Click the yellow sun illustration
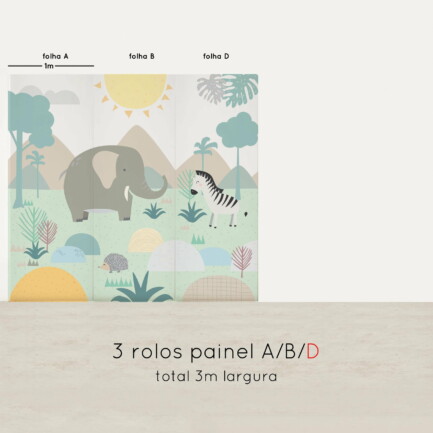 tap(134, 95)
